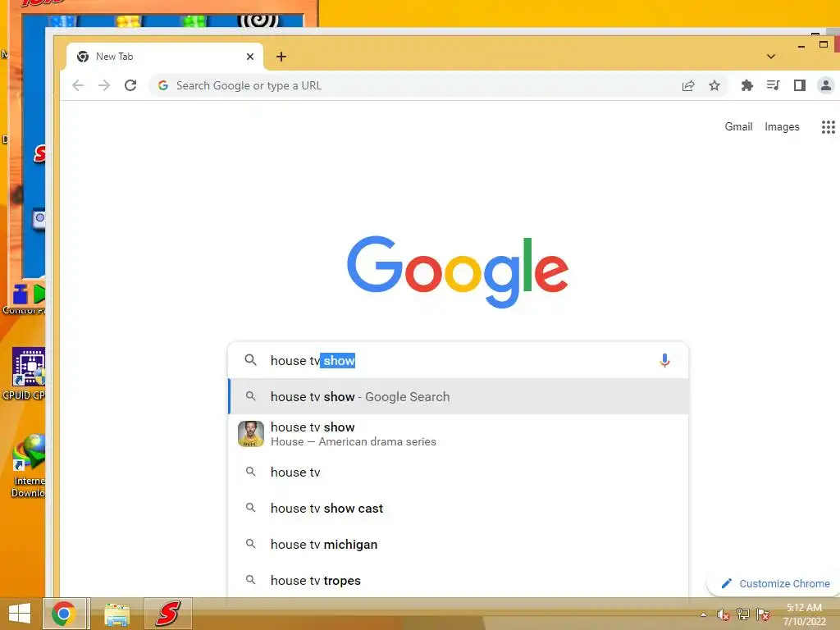Open the Google apps grid
This screenshot has width=840, height=630.
pyautogui.click(x=829, y=127)
